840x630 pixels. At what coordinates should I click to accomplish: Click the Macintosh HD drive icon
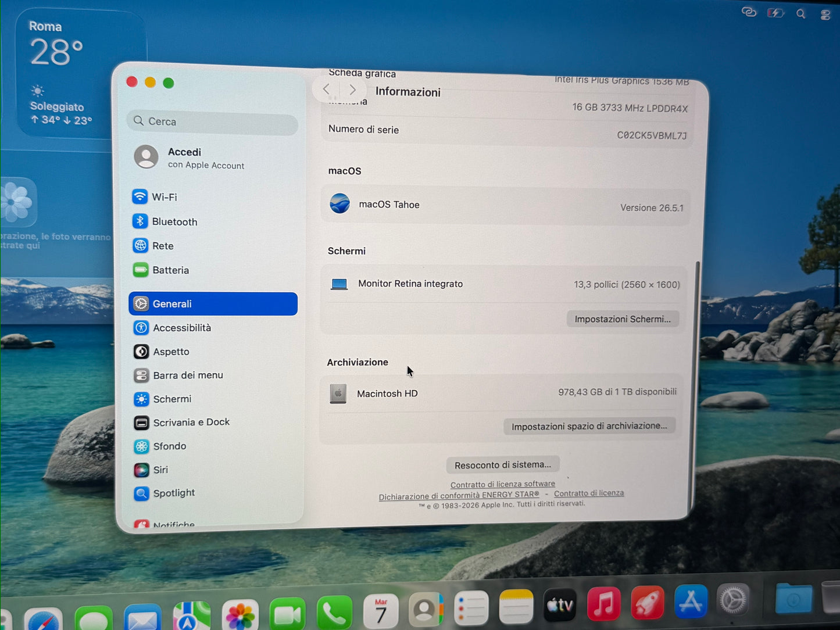(338, 393)
